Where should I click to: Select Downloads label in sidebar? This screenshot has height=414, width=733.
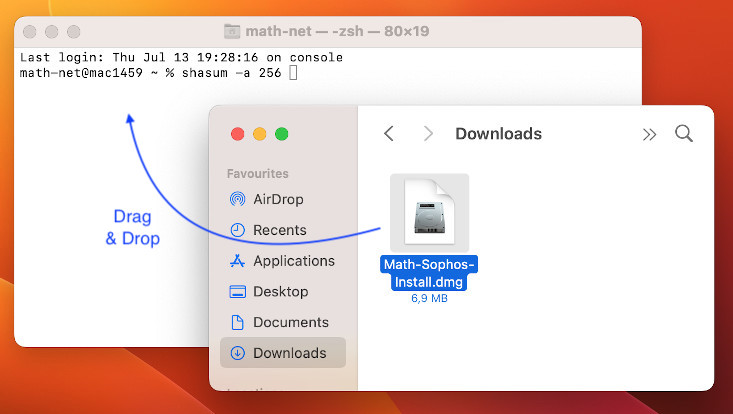(290, 353)
